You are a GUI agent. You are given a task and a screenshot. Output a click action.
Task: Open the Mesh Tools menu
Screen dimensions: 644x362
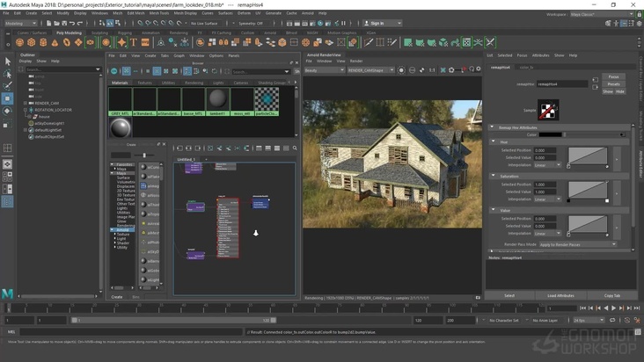pos(159,13)
